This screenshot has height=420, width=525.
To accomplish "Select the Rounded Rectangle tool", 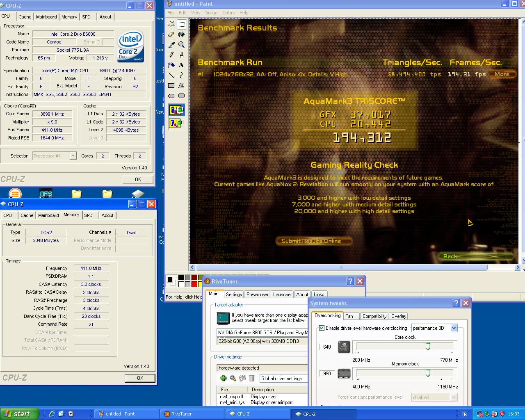I will point(181,96).
